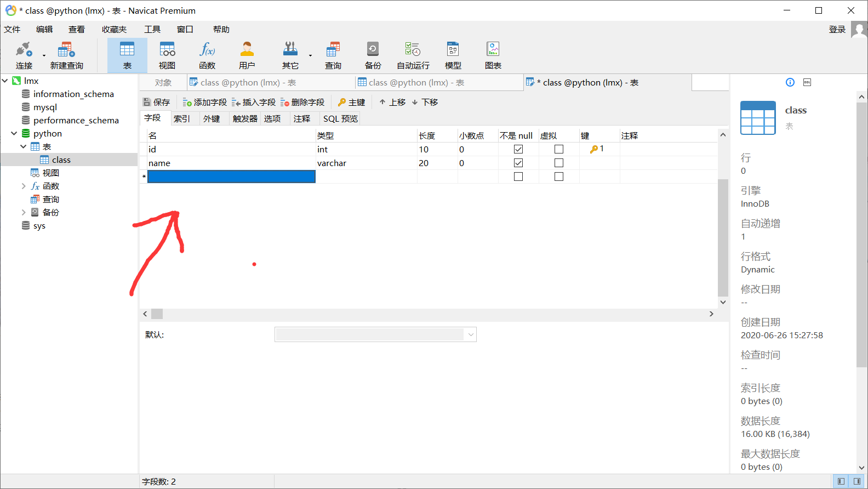
Task: Click Insert Field (插入字段)
Action: pyautogui.click(x=253, y=102)
